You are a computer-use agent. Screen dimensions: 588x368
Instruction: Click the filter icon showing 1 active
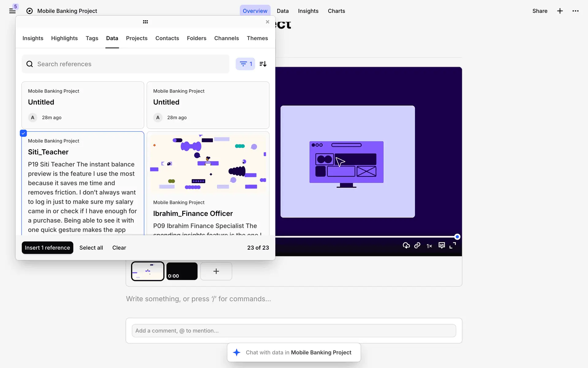coord(245,64)
